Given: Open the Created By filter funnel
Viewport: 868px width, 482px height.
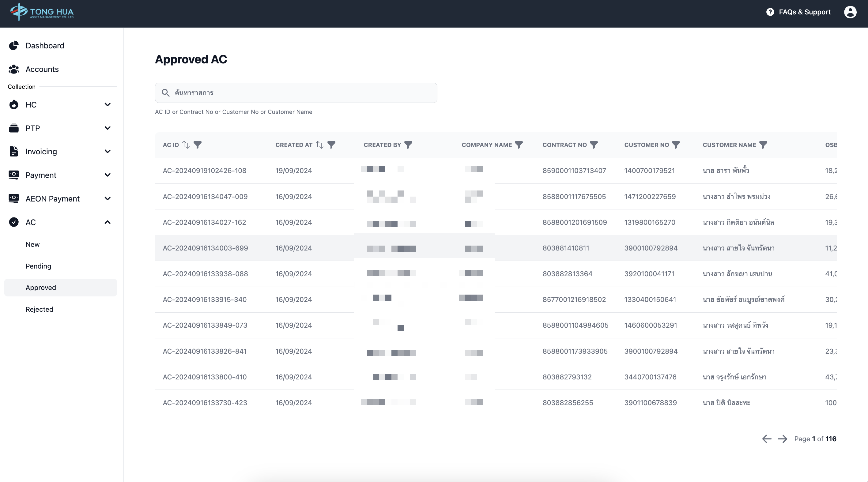Looking at the screenshot, I should (408, 145).
